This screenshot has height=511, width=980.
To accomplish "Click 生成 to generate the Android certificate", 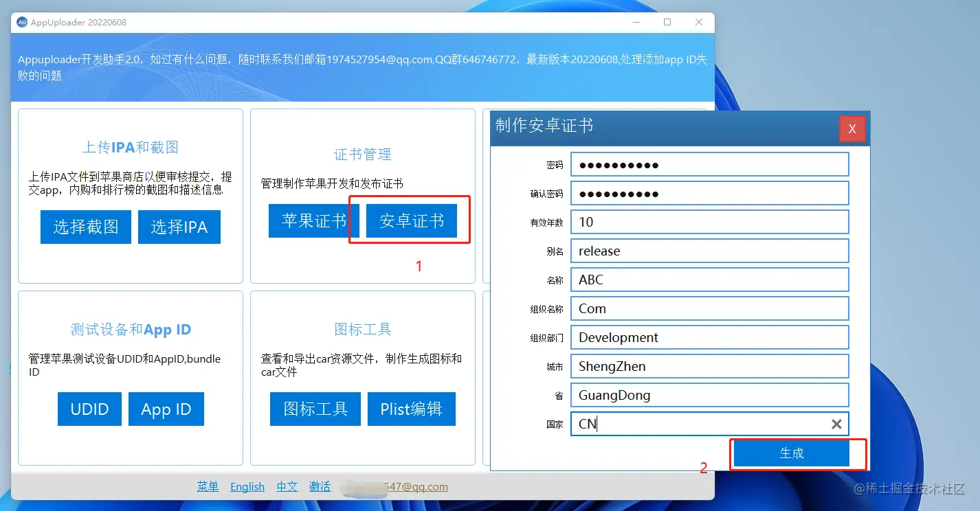I will (x=790, y=453).
